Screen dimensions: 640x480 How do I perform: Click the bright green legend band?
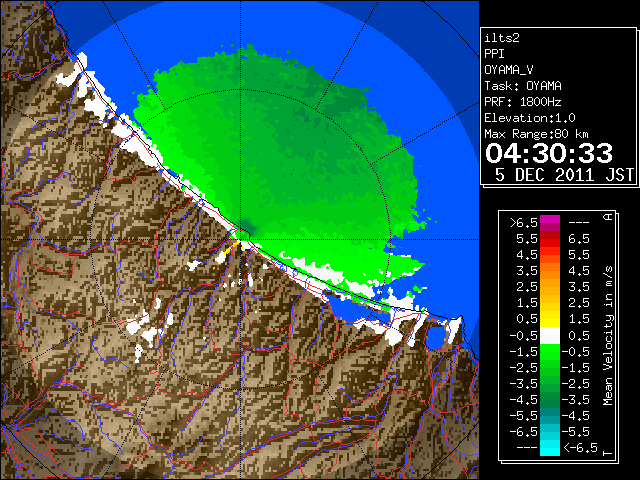pyautogui.click(x=550, y=352)
